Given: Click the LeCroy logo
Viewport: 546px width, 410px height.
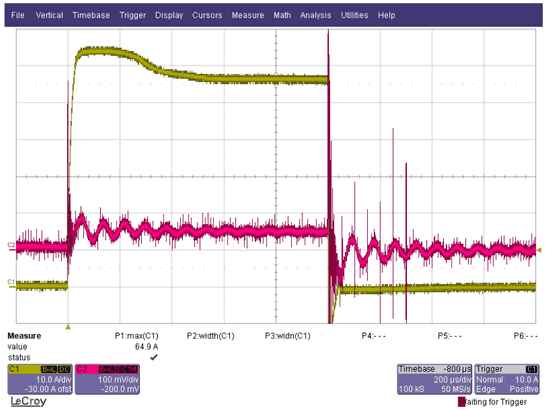Looking at the screenshot, I should pos(28,401).
